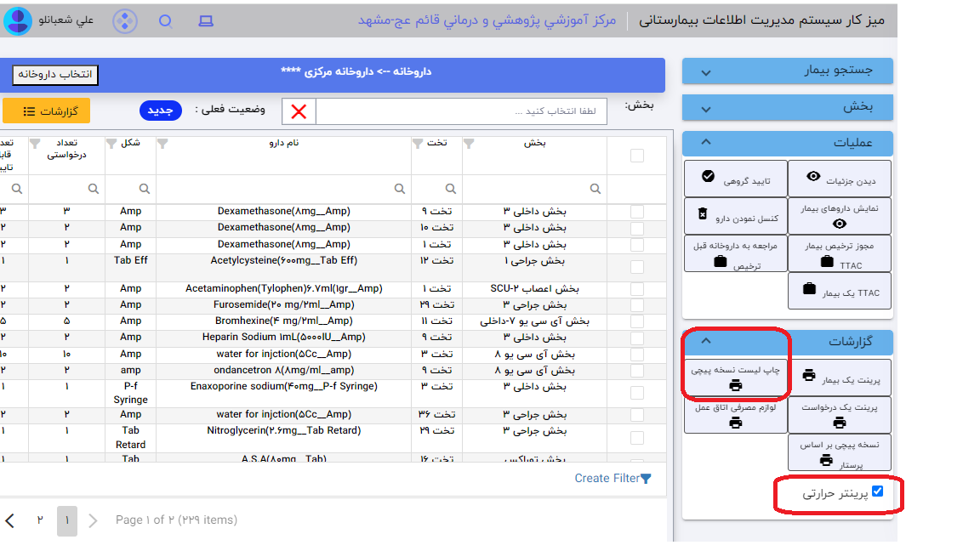
Task: Go to page ۲ in pagination
Action: (39, 520)
